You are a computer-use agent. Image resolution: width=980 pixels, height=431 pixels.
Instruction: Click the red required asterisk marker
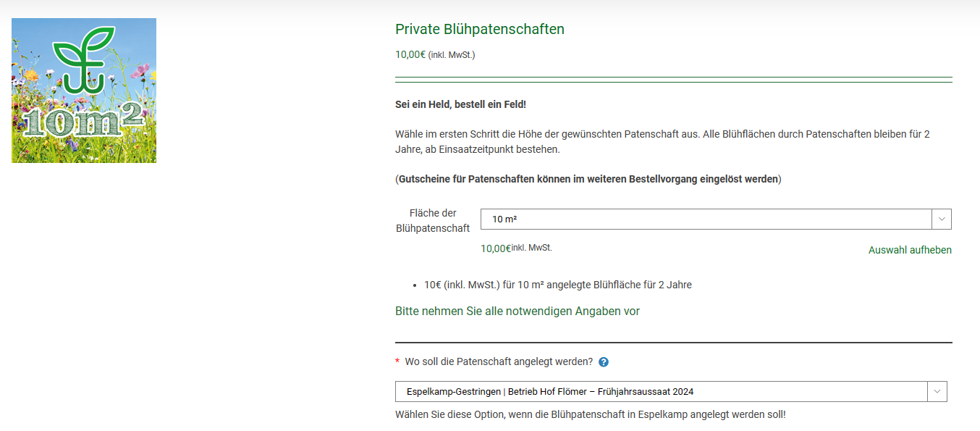click(397, 362)
